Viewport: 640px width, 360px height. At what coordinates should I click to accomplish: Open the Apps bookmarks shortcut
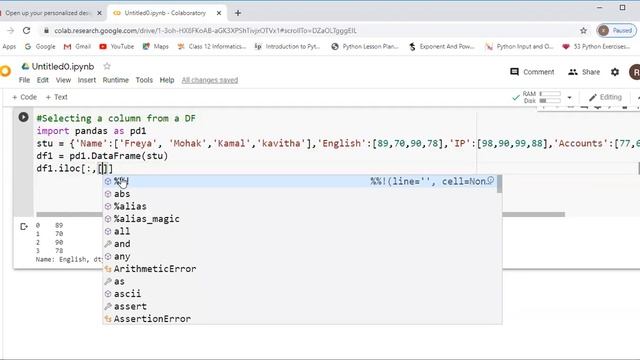coord(8,47)
